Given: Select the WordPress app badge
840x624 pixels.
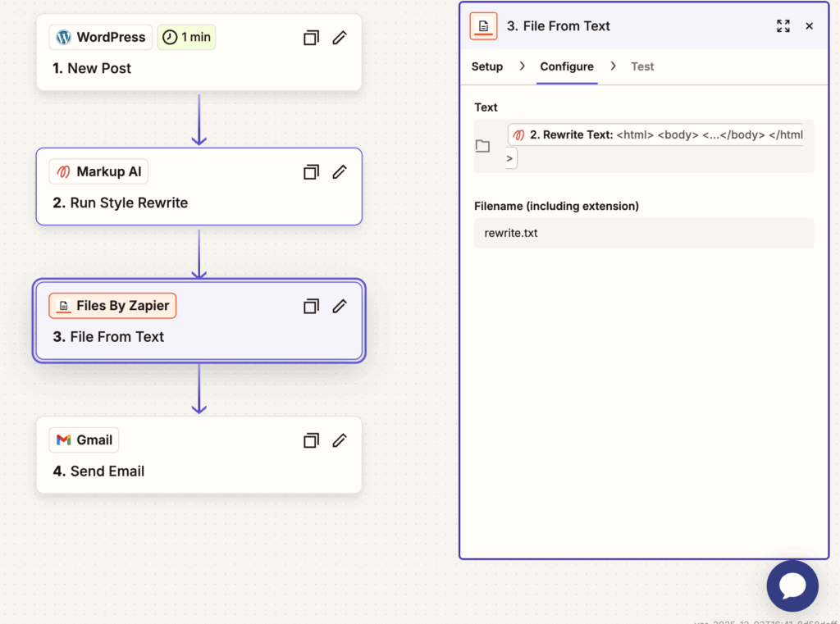Looking at the screenshot, I should click(x=101, y=37).
